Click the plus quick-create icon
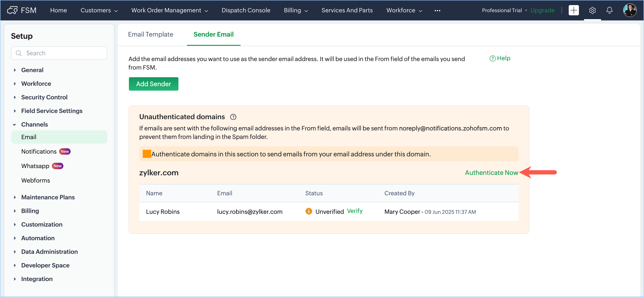 [x=574, y=10]
